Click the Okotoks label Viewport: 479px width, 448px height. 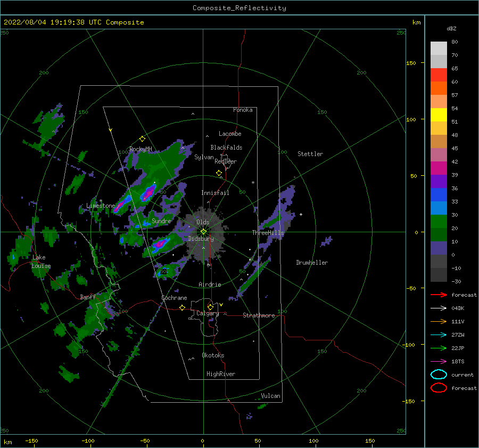pos(213,355)
